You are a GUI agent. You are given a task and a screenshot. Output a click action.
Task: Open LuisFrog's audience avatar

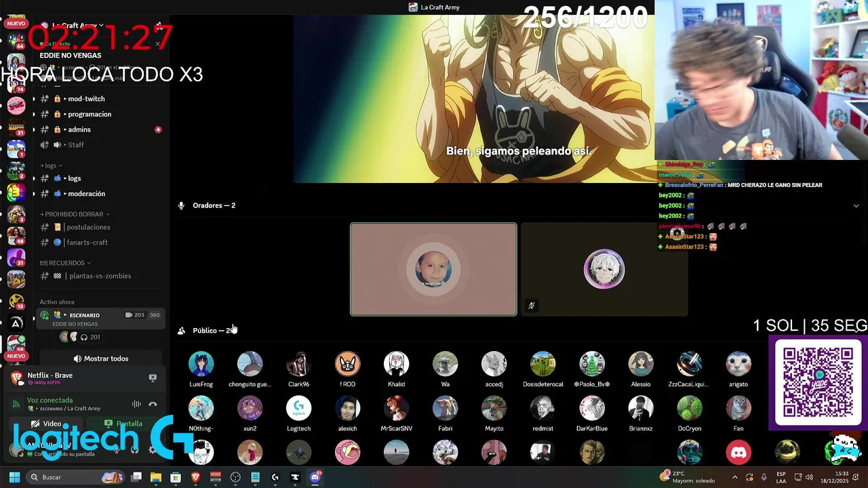point(201,364)
